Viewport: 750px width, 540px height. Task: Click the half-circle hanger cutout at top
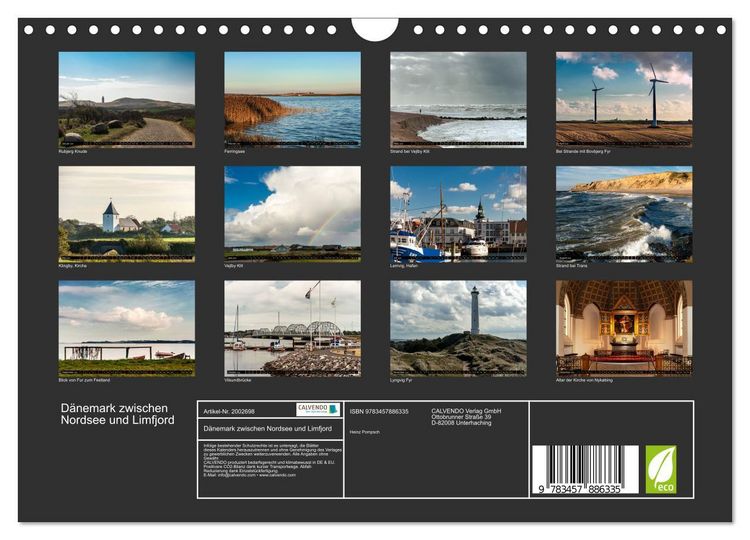coord(375,29)
